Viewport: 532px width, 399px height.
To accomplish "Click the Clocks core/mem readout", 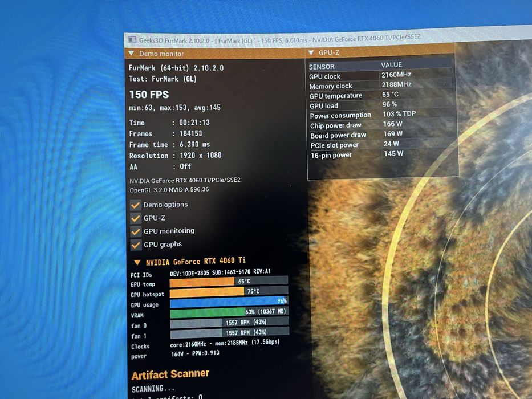I will pos(225,343).
